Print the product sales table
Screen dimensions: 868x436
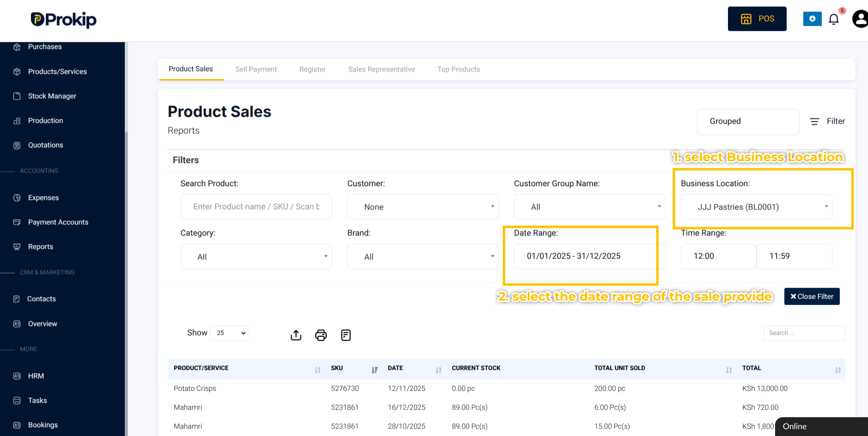coord(321,335)
